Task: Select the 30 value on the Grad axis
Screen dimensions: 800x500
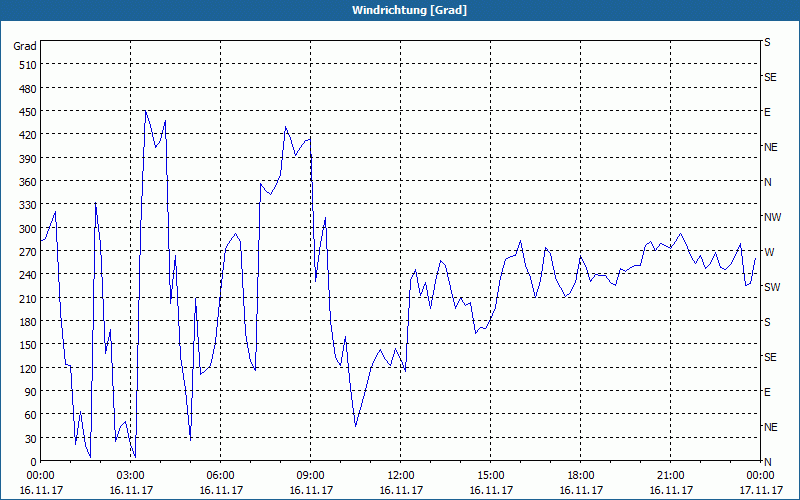Action: point(31,438)
